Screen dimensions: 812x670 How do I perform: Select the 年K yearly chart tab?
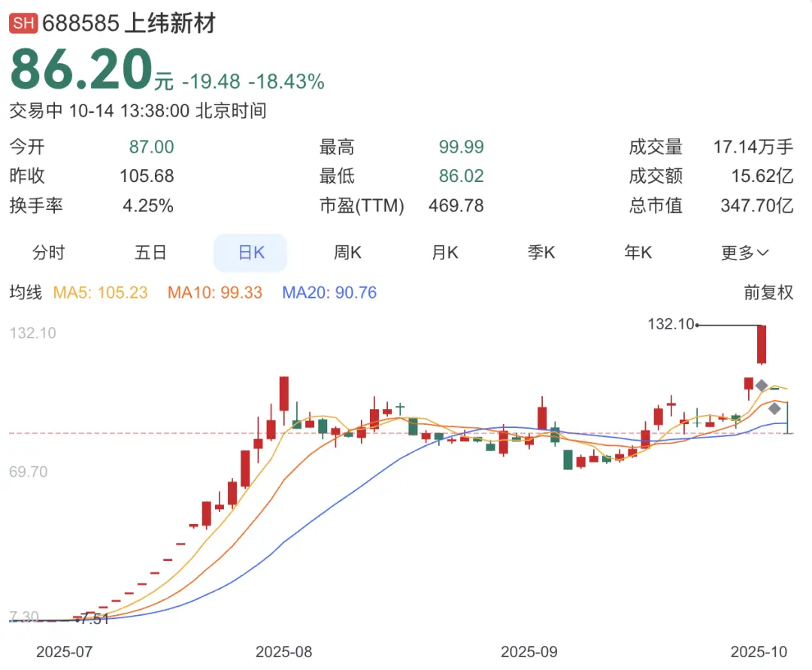tap(638, 253)
